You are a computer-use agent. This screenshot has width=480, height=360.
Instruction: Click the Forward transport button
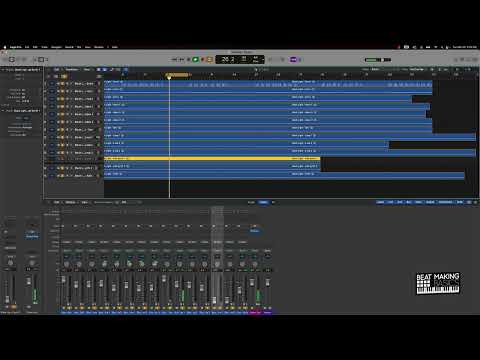click(182, 60)
